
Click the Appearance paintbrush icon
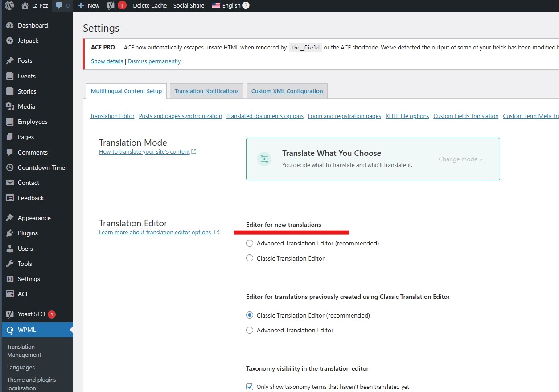point(10,218)
